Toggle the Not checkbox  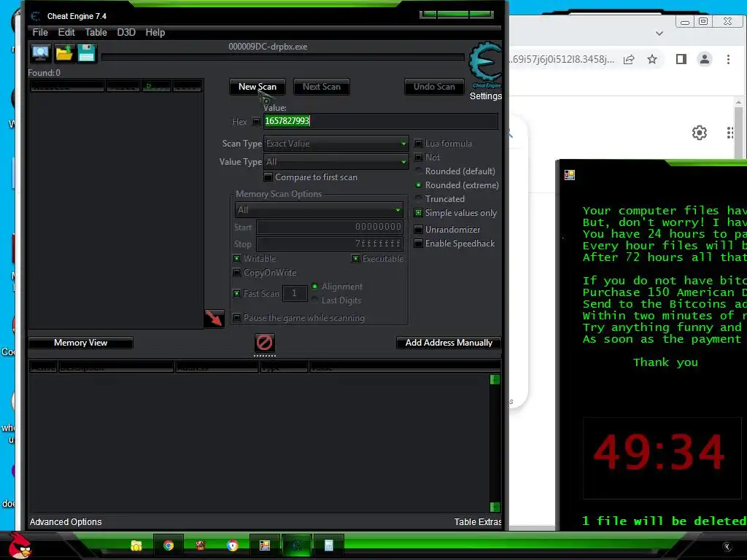click(418, 157)
